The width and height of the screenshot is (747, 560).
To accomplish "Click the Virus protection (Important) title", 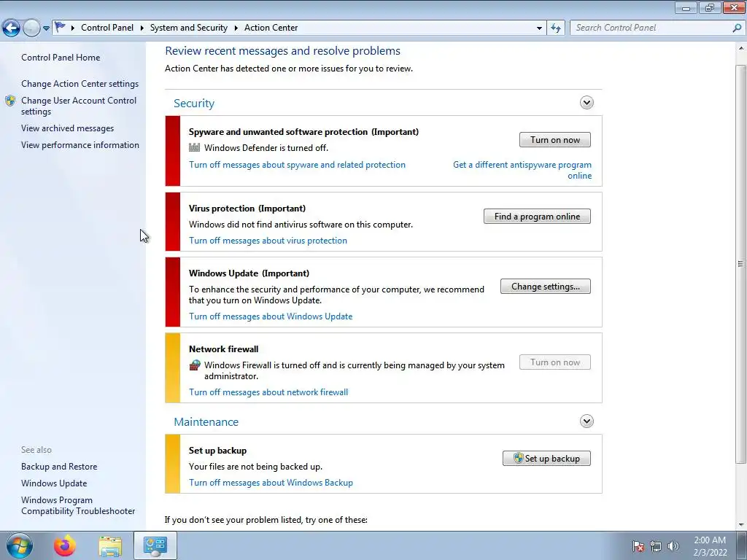I will (247, 208).
